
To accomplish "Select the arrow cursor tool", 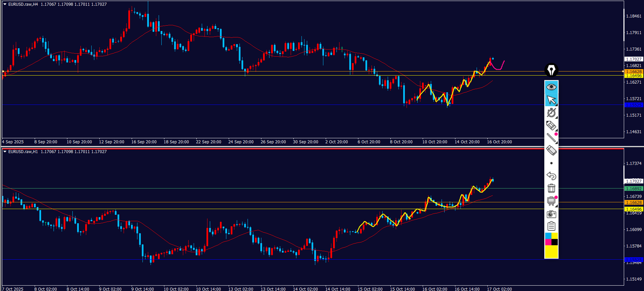I will pyautogui.click(x=551, y=100).
